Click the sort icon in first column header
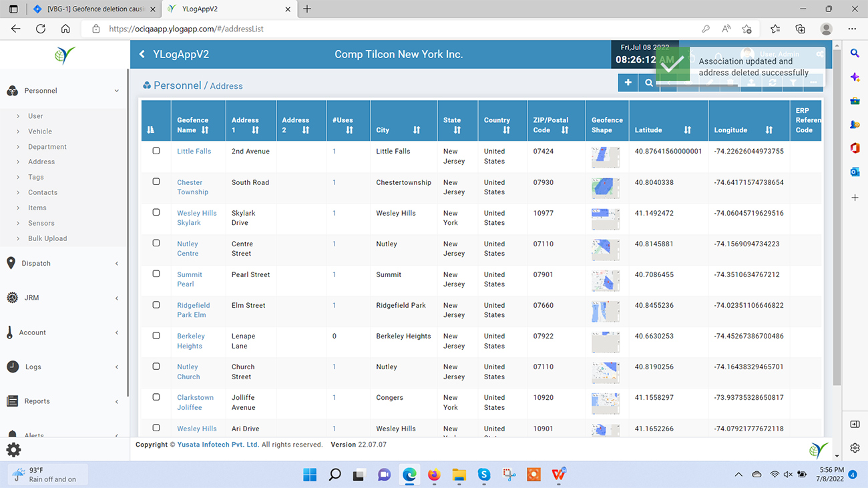Image resolution: width=868 pixels, height=488 pixels. (x=150, y=130)
